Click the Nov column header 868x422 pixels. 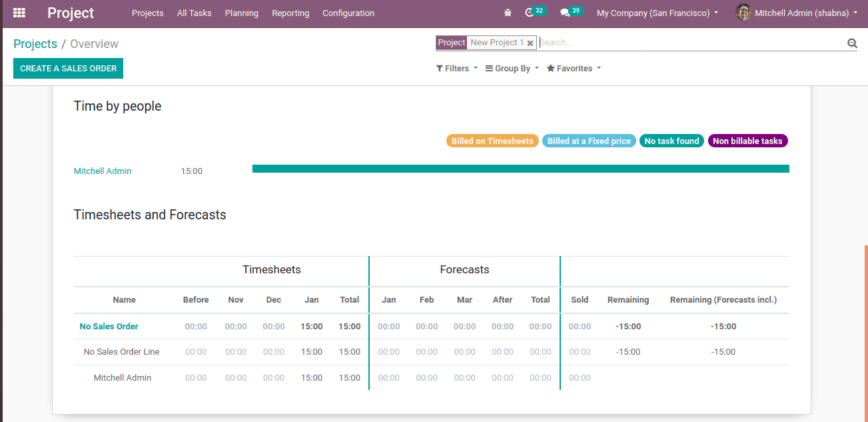[x=236, y=299]
